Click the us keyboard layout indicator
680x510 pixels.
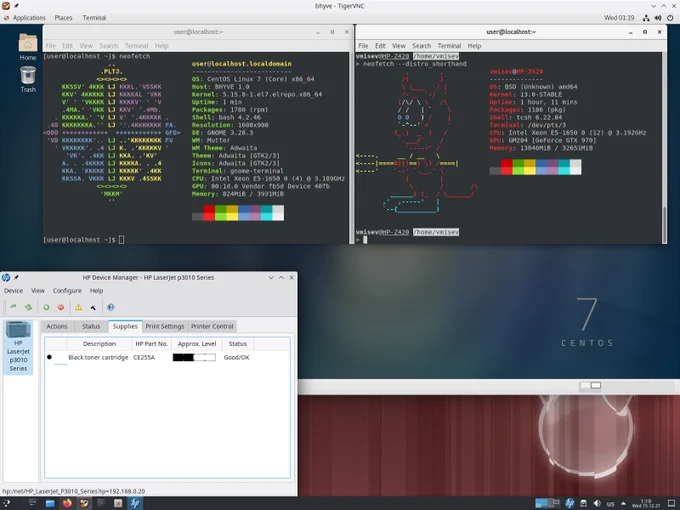611,503
